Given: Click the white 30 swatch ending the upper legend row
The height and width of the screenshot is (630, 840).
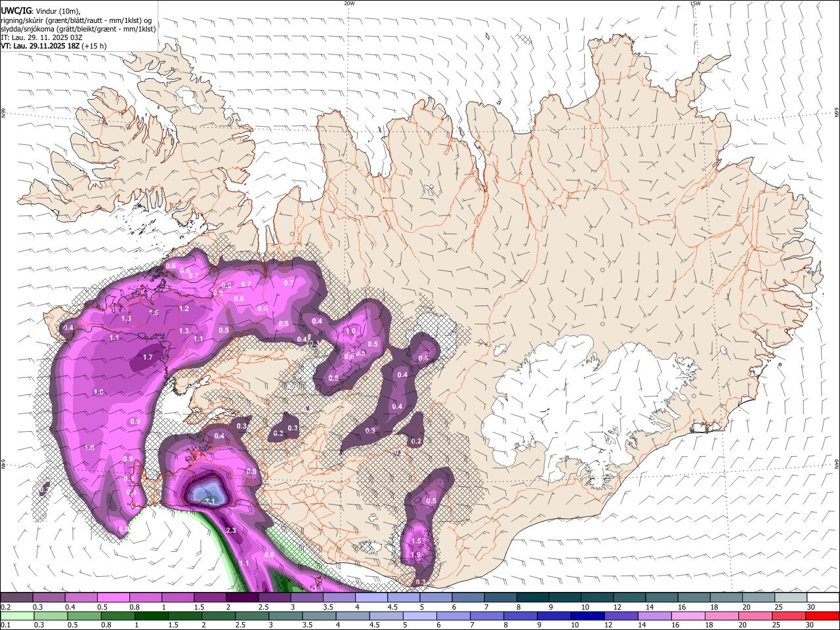Looking at the screenshot, I should click(824, 597).
